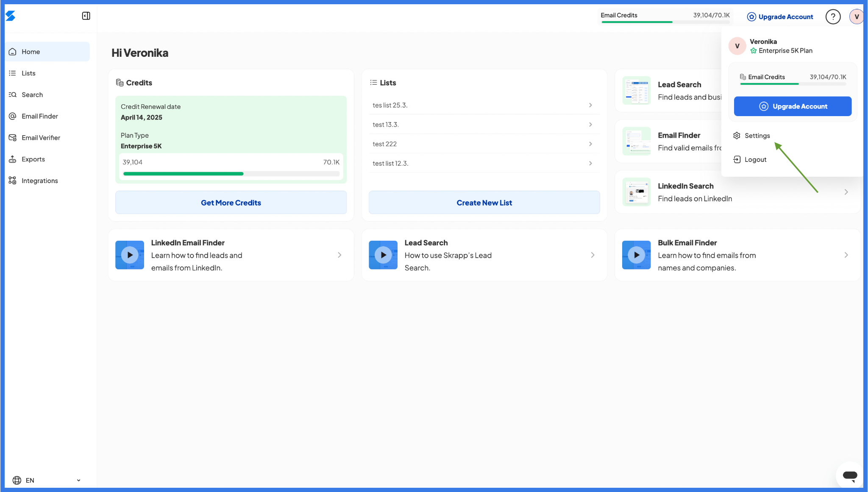
Task: Click the Lead Search card title
Action: point(679,85)
